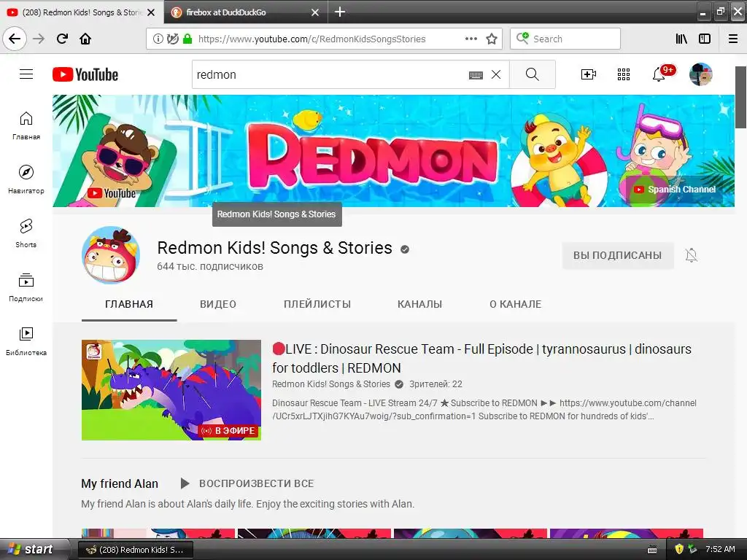This screenshot has height=560, width=747.
Task: Open Shorts in the sidebar
Action: click(26, 233)
